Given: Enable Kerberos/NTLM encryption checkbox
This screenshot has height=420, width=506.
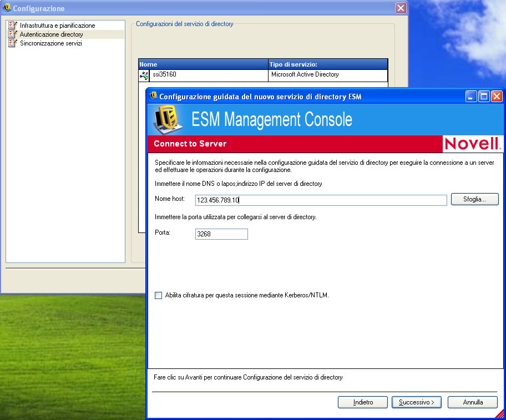Looking at the screenshot, I should tap(159, 296).
